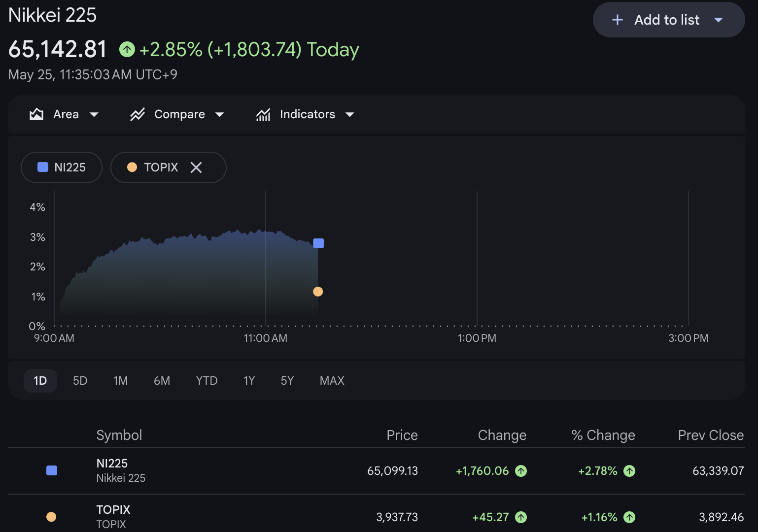Screen dimensions: 758x532
Task: Click the TOPIX previous close 3,892.46
Action: tap(721, 517)
